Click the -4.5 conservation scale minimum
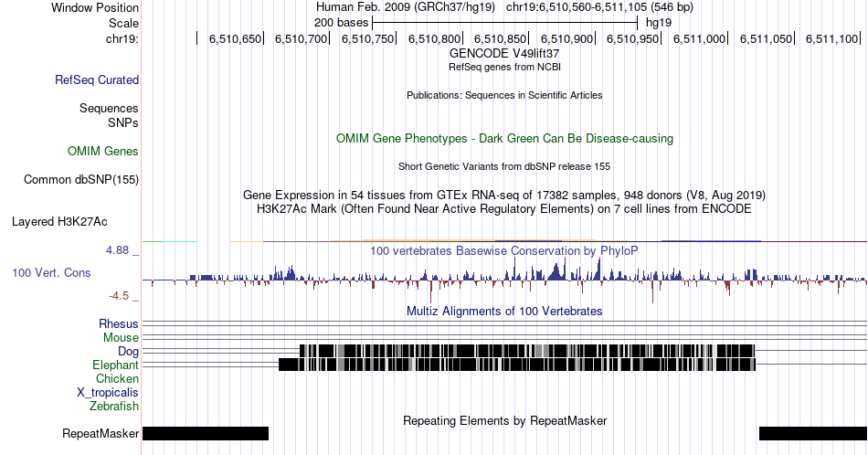This screenshot has width=868, height=455. [119, 296]
